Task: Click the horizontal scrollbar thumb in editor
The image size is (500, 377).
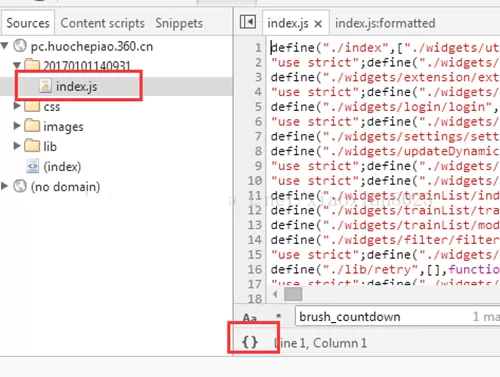Action: click(293, 294)
